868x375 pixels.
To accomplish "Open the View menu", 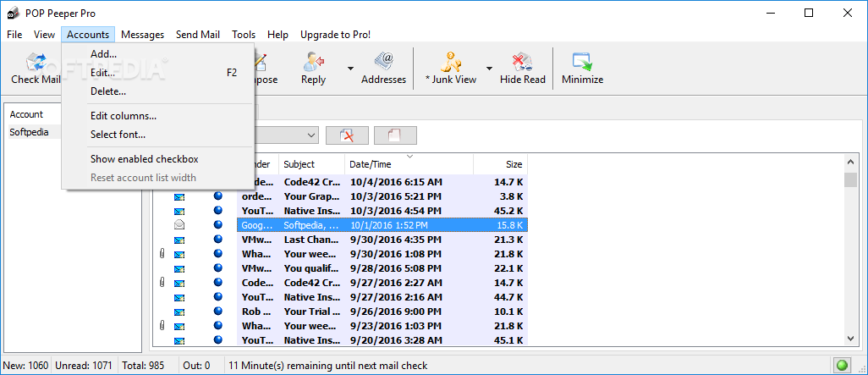I will coord(44,35).
